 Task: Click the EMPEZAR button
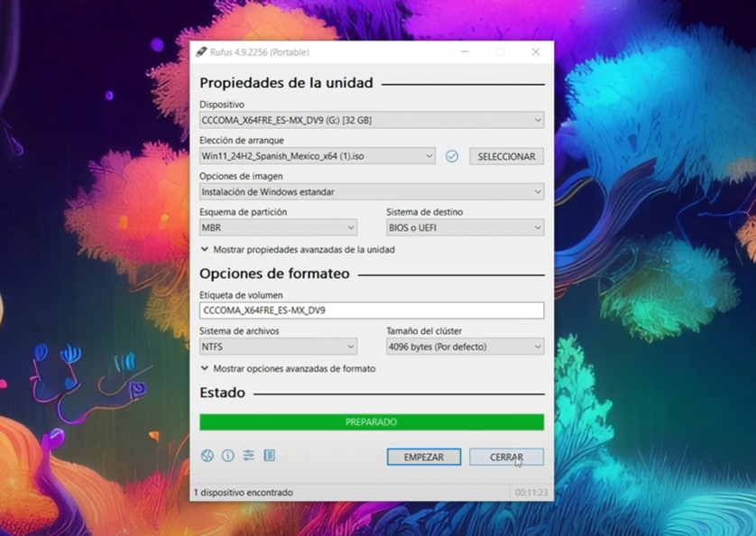pos(424,457)
